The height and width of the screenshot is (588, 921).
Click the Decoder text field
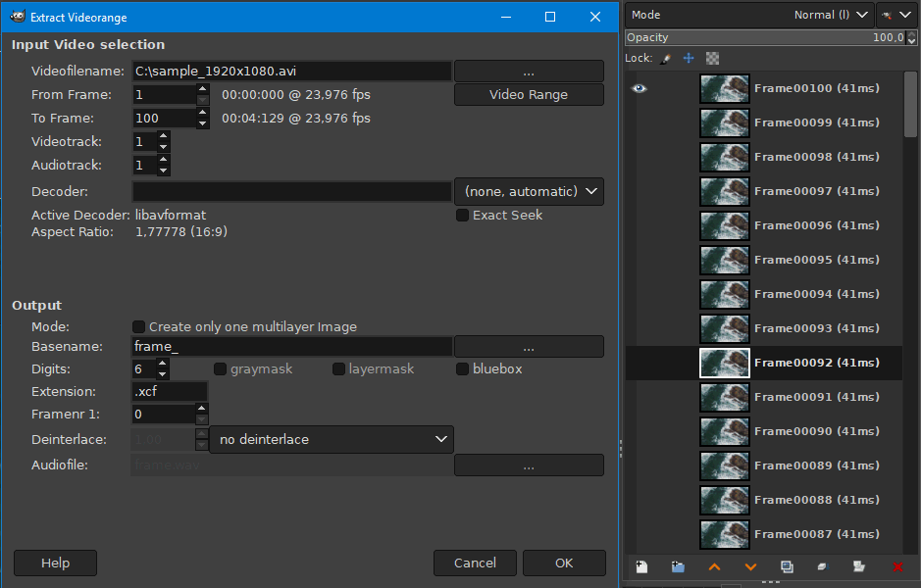292,192
